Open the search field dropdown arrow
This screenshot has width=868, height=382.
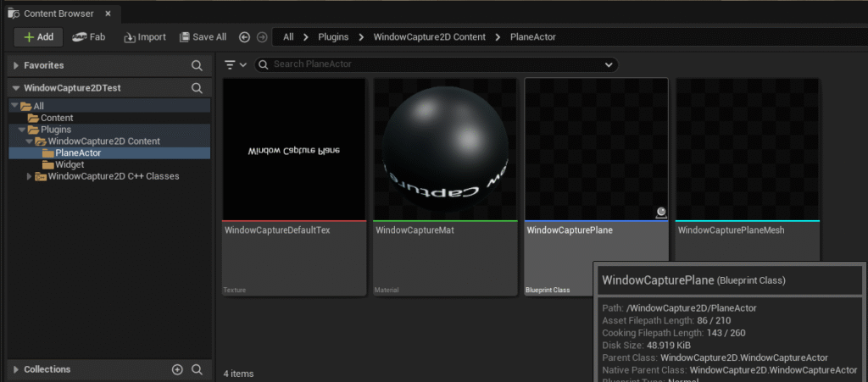tap(609, 64)
